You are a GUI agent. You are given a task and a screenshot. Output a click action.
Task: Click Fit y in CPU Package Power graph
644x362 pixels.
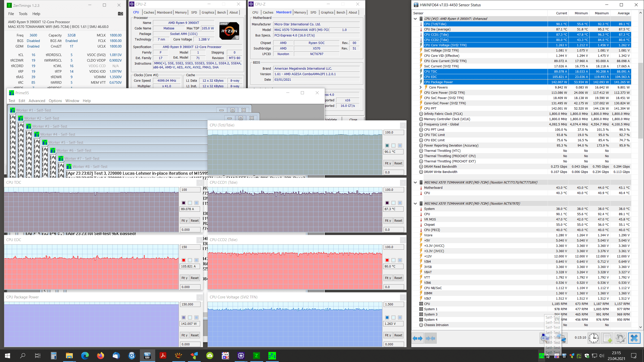[184, 335]
